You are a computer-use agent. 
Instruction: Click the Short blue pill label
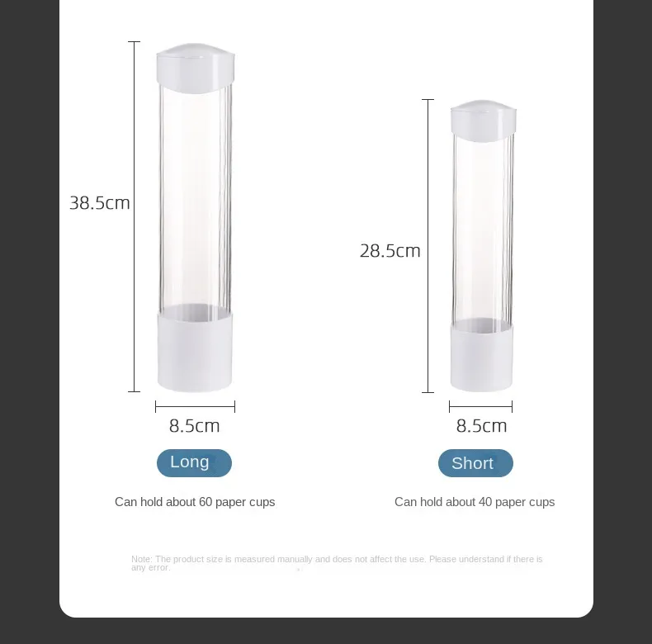click(475, 462)
